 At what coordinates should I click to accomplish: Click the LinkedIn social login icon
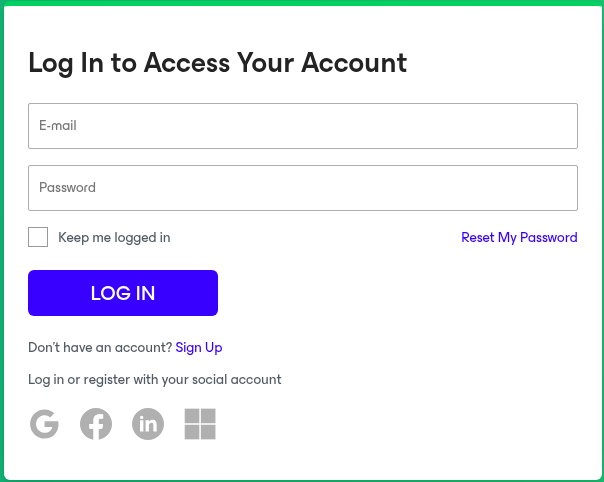click(x=148, y=424)
